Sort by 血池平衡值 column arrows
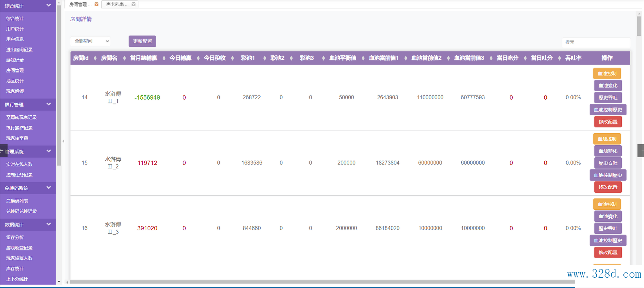Viewport: 644px width, 288px height. 363,58
